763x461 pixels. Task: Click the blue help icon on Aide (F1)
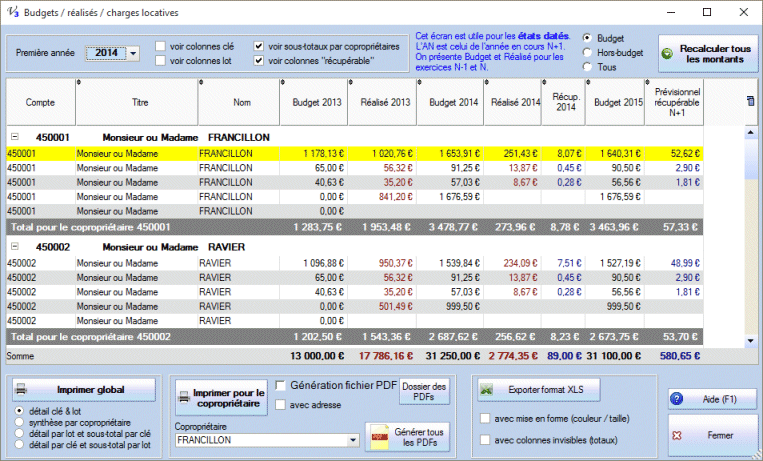(678, 399)
